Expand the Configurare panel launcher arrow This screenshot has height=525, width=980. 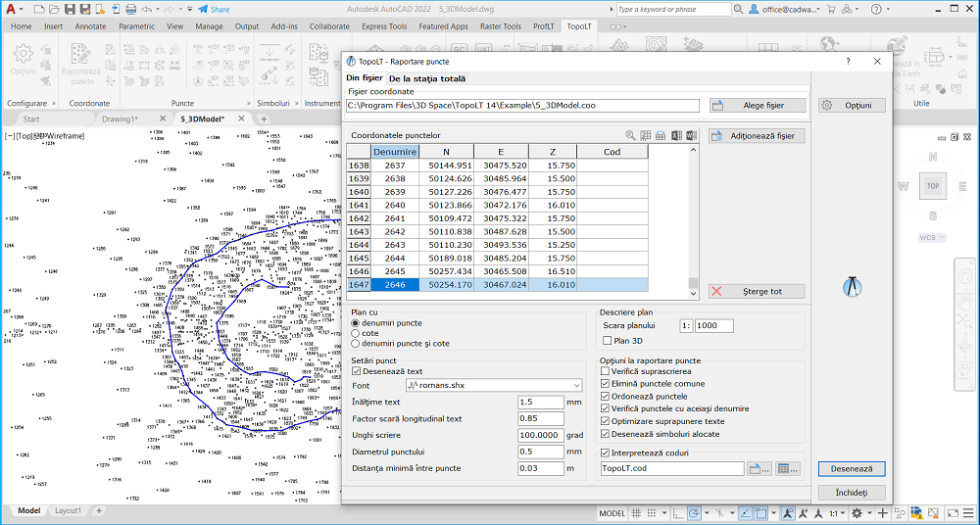coord(54,103)
